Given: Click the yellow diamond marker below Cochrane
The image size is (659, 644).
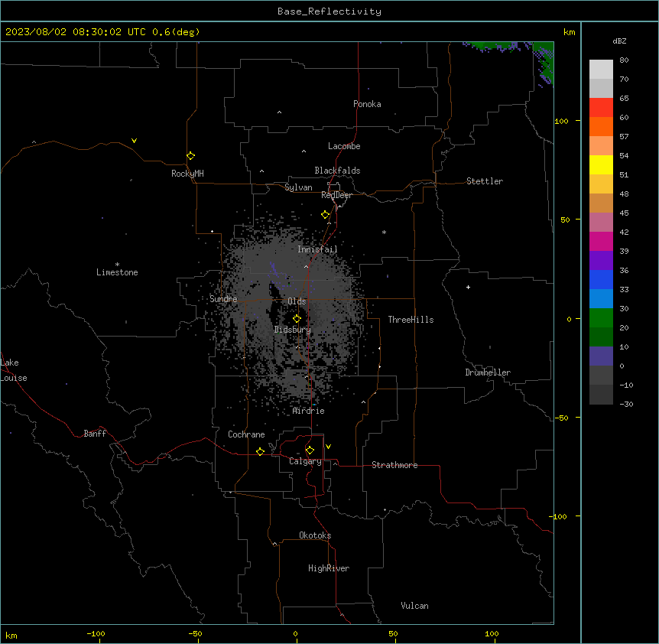Looking at the screenshot, I should pos(260,451).
